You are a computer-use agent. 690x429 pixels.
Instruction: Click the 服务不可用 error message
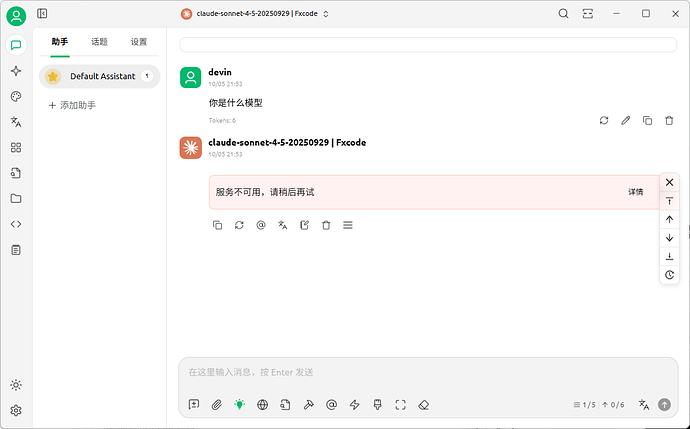pyautogui.click(x=265, y=192)
